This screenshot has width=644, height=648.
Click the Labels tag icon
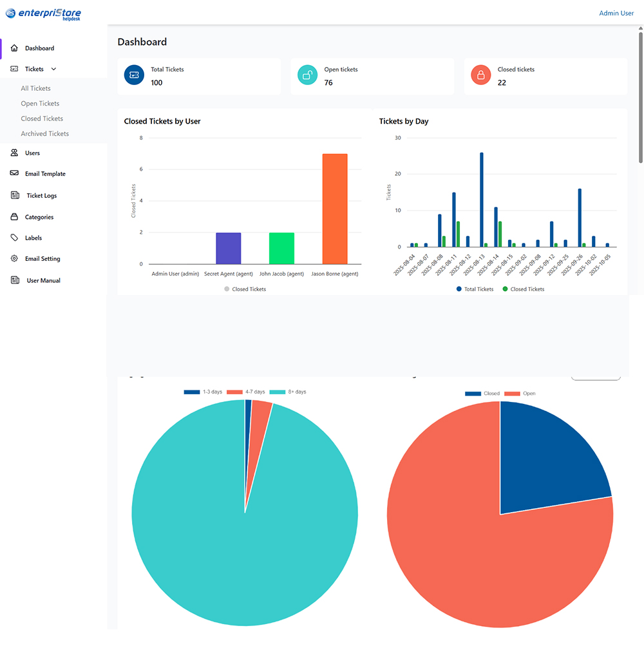tap(14, 238)
